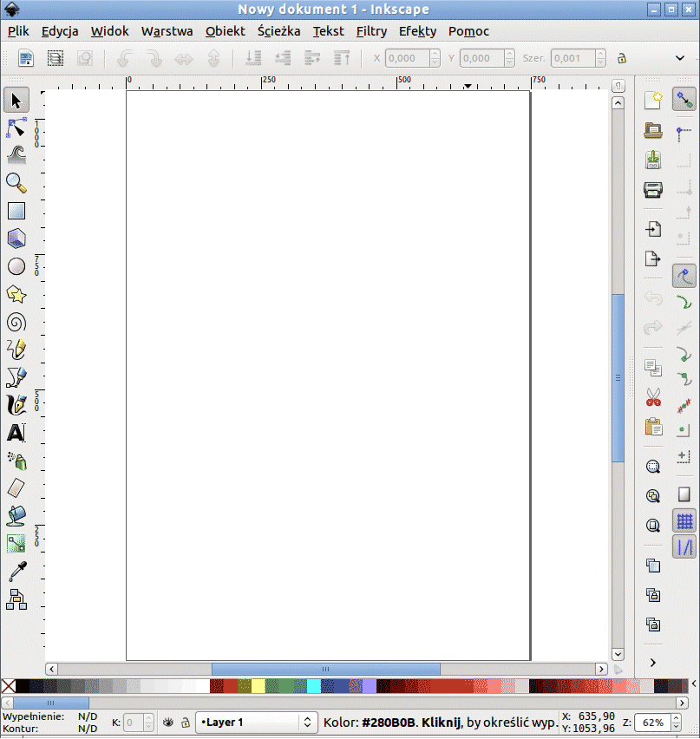
Task: Select the Rectangle tool
Action: (16, 211)
